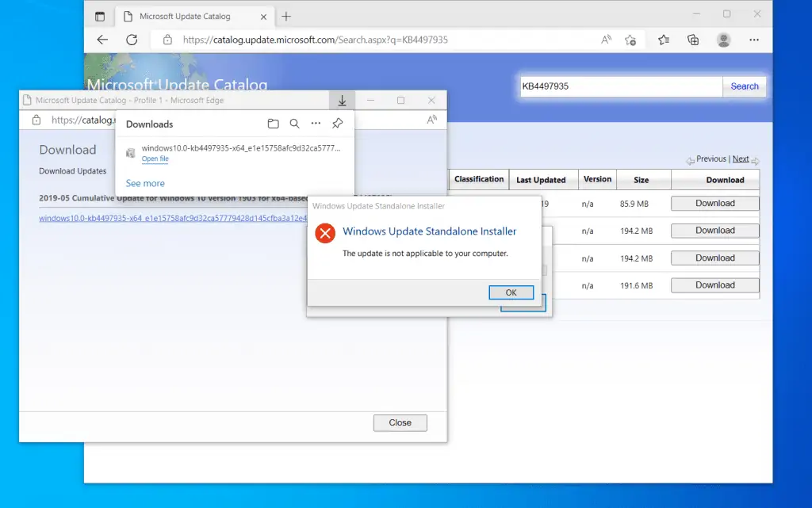Go back using the browser back arrow

[x=102, y=40]
